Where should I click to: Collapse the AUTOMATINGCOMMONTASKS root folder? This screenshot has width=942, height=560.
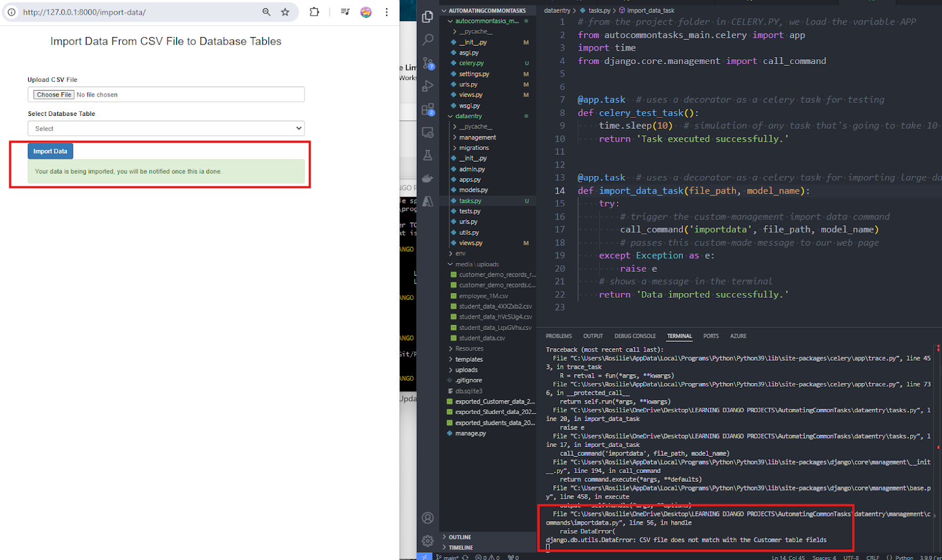point(487,11)
